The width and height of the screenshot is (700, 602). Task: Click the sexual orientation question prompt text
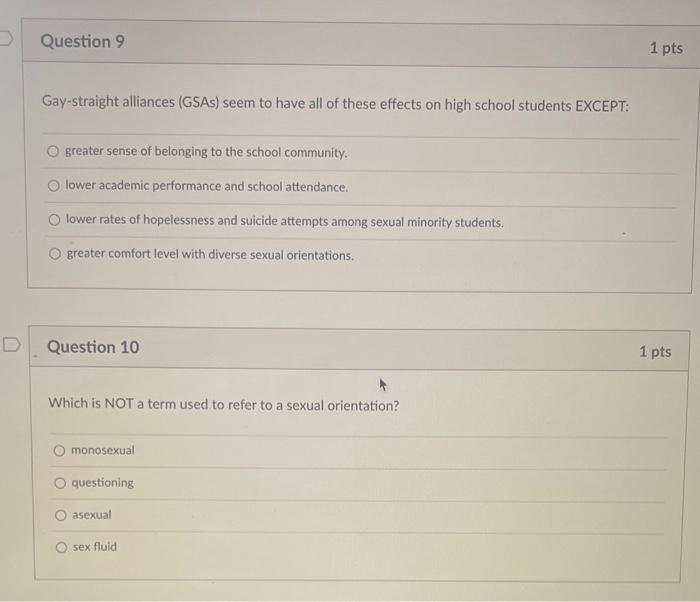click(224, 405)
